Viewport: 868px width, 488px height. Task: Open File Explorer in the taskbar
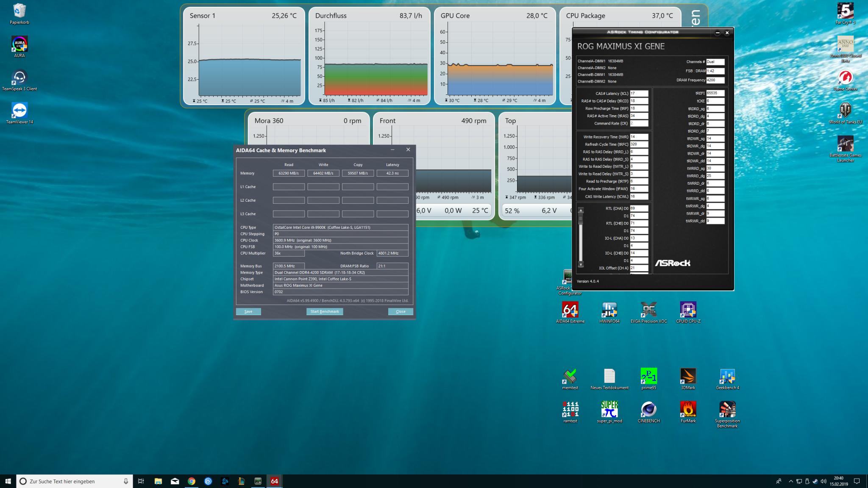[x=158, y=481]
